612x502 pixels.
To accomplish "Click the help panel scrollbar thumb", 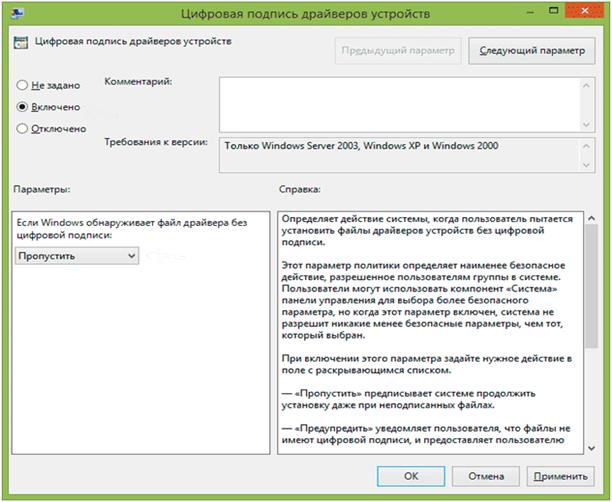I will [592, 286].
